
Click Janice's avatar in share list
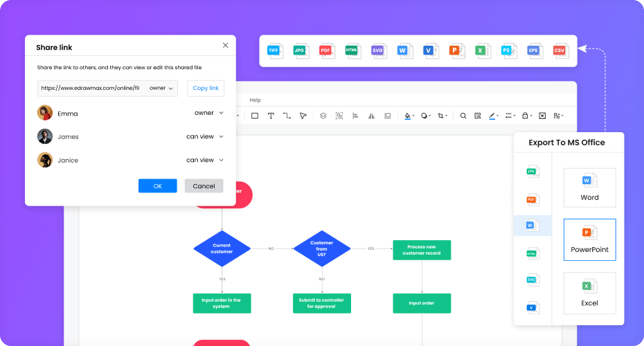click(x=45, y=160)
